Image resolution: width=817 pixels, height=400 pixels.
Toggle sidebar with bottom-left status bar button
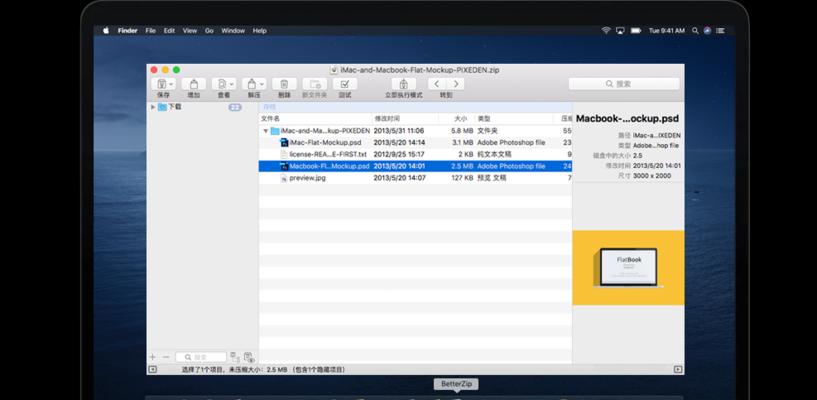[152, 369]
